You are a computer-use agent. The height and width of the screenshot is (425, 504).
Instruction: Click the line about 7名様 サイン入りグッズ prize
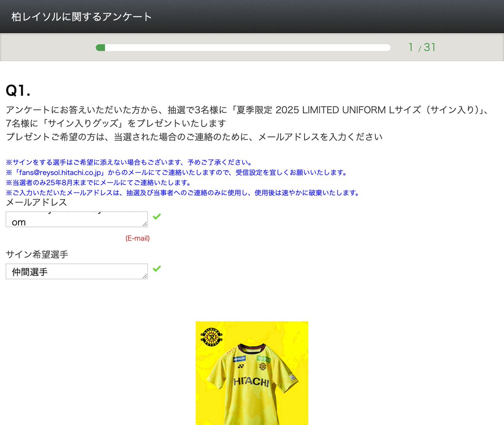coord(116,124)
